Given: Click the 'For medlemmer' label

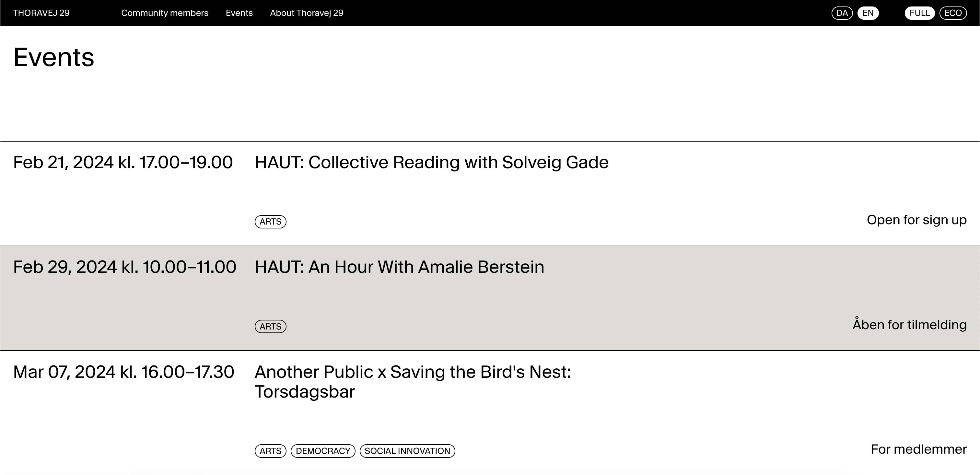Looking at the screenshot, I should pos(918,449).
